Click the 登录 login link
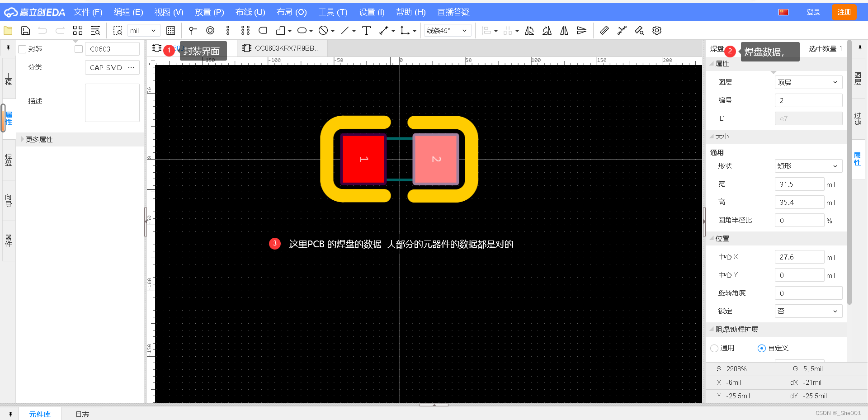868x420 pixels. 813,12
